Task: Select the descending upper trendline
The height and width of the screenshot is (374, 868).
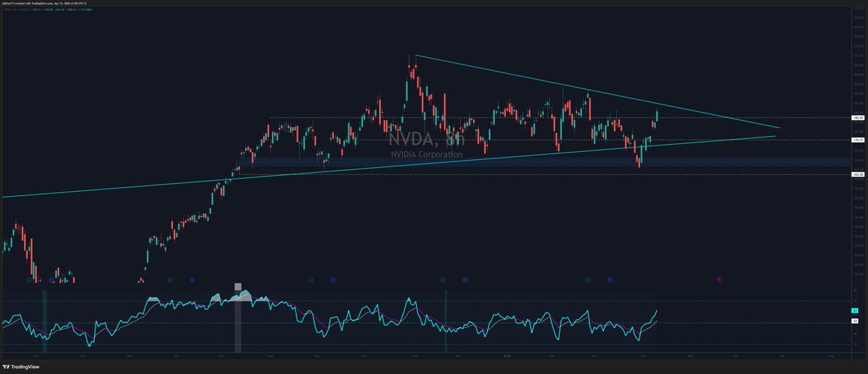Action: pos(597,92)
